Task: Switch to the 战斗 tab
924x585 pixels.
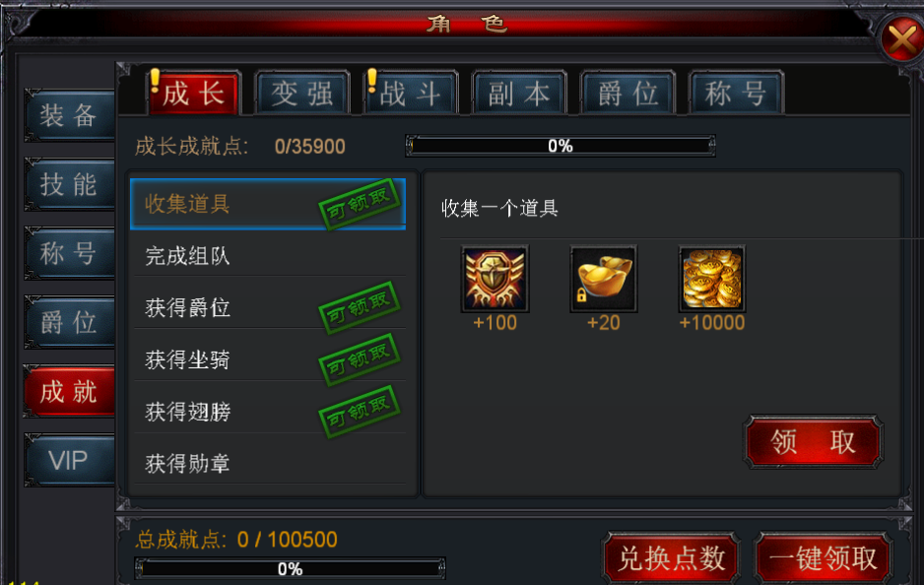Action: (411, 94)
